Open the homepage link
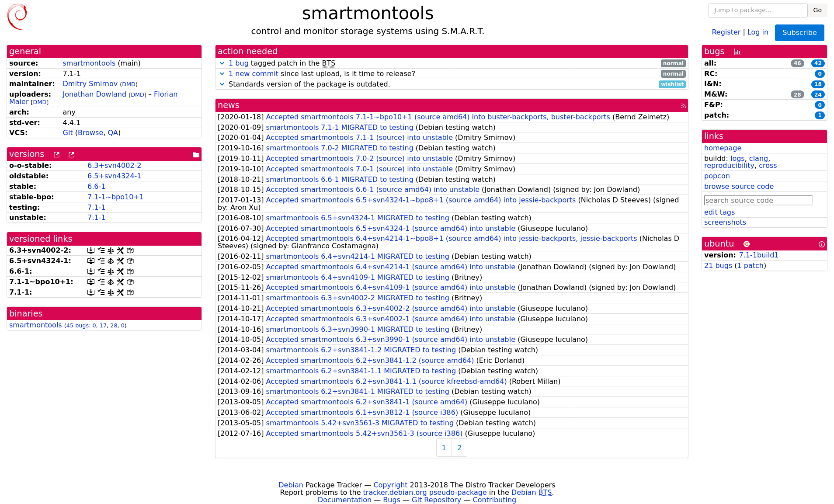 point(723,148)
